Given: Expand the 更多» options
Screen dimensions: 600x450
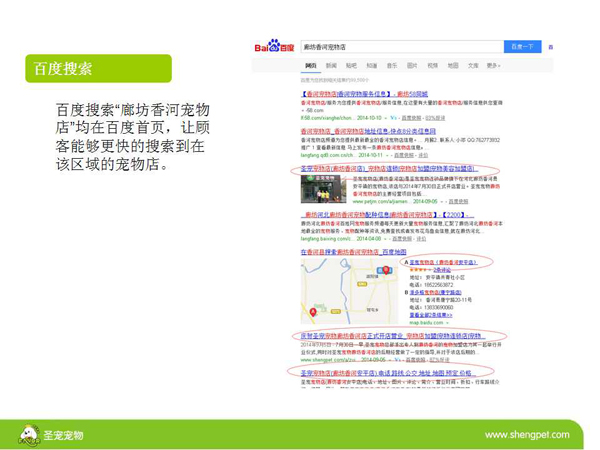Looking at the screenshot, I should point(493,65).
